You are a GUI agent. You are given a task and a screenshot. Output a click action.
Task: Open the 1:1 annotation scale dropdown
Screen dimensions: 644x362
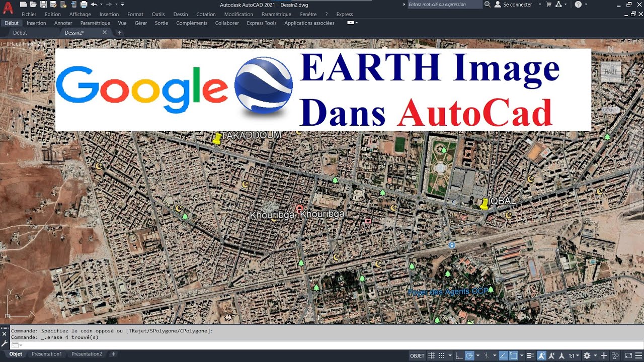(x=574, y=355)
